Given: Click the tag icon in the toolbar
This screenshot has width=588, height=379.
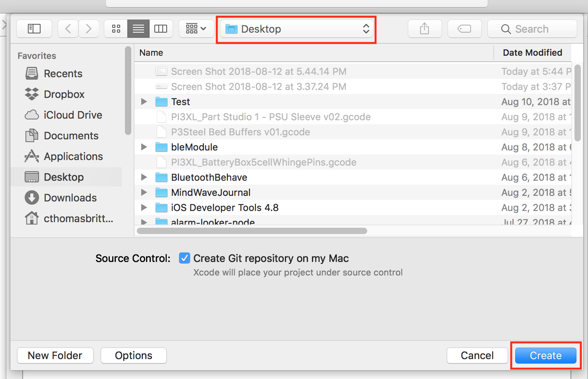Looking at the screenshot, I should [x=464, y=28].
